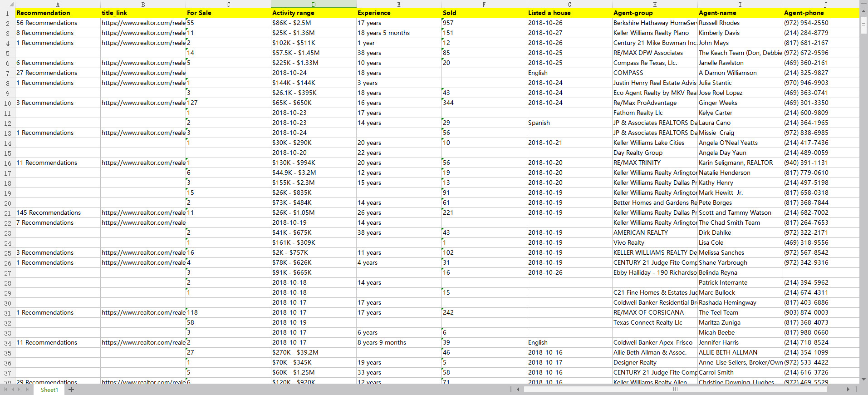
Task: Select the 'Spanish' cell in row 12
Action: coord(569,123)
